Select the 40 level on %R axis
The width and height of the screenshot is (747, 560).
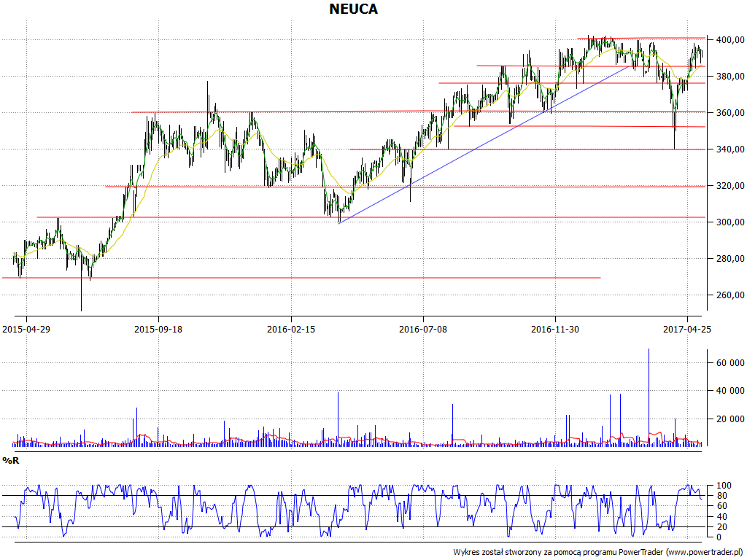coord(721,517)
